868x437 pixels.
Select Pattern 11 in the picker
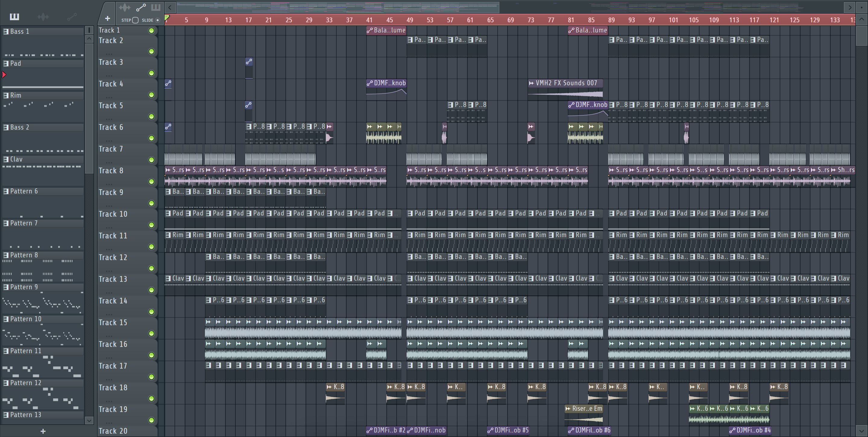click(43, 351)
